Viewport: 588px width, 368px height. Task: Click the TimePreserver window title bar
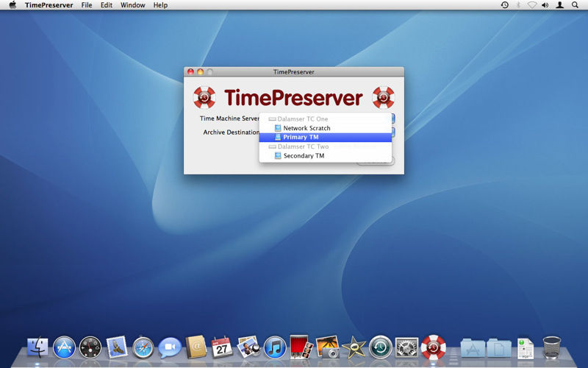pos(293,71)
